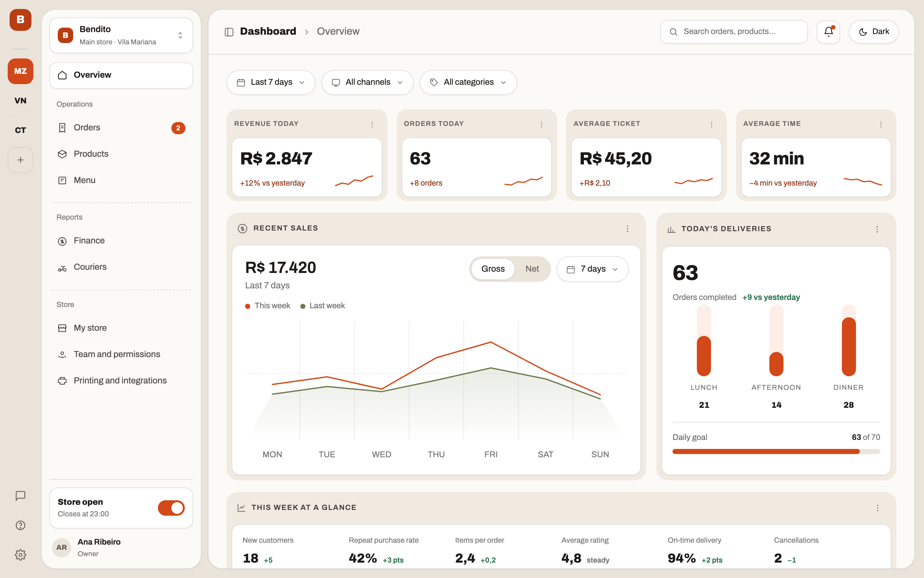Go to Overview in the sidebar

(121, 75)
